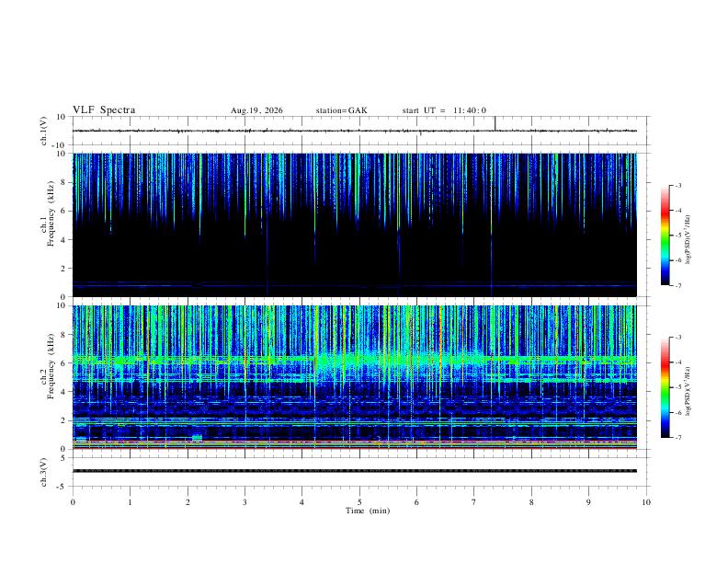Click the ch.3(V) axis label
The image size is (728, 563).
point(44,472)
